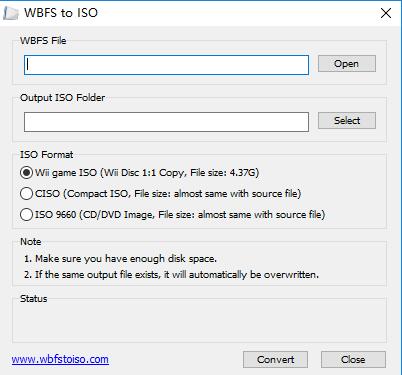This screenshot has height=375, width=402.
Task: Click the WBFS to ISO title text
Action: [x=61, y=13]
